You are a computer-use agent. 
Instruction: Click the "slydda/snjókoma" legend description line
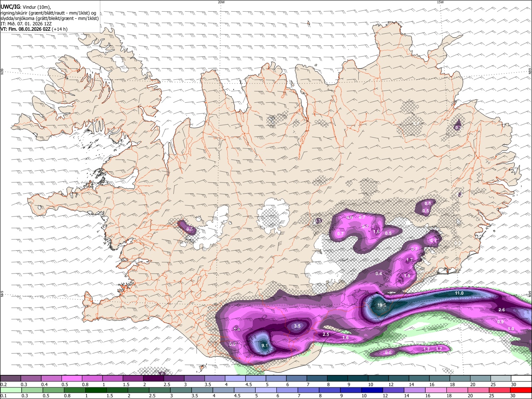pos(50,18)
